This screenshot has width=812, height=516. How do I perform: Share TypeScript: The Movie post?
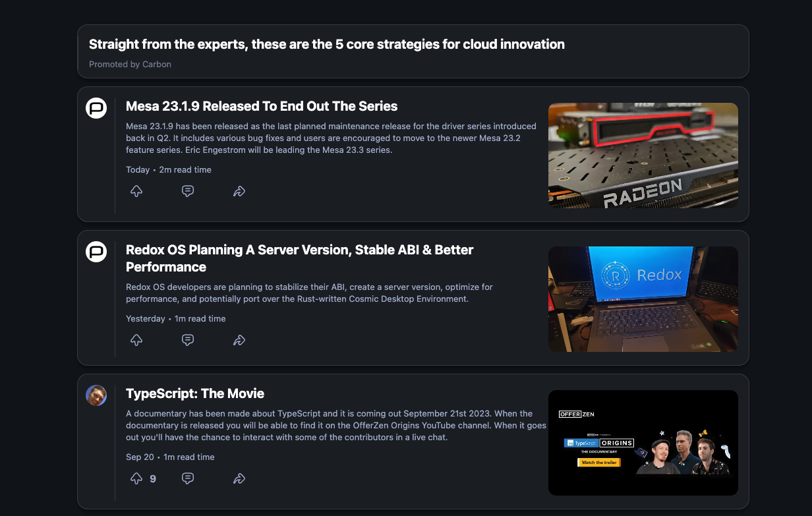239,478
